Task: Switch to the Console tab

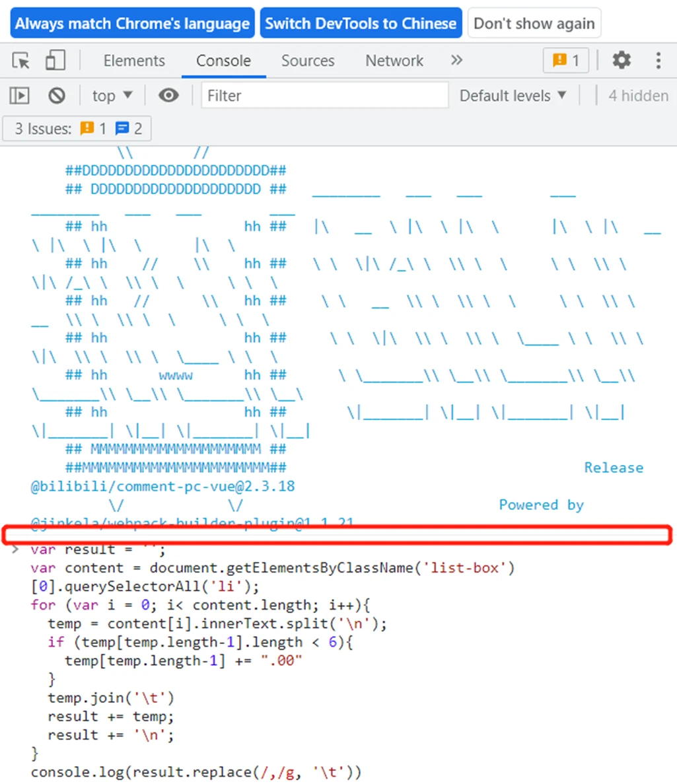Action: point(223,61)
